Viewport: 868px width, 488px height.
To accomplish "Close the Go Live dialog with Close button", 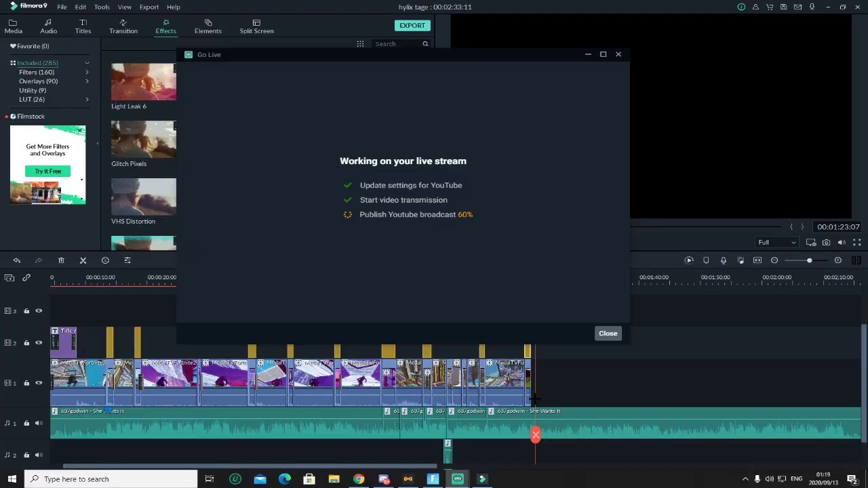I will click(x=608, y=333).
